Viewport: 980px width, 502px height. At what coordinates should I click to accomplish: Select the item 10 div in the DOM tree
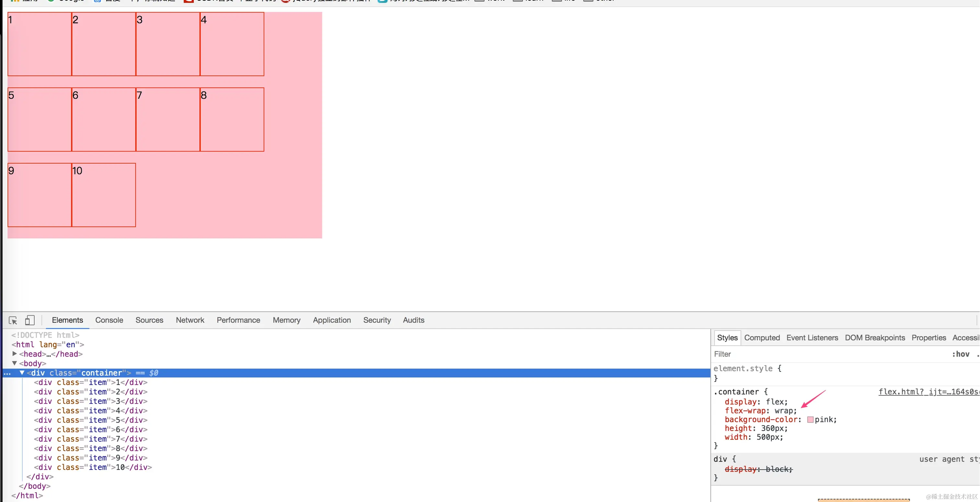pyautogui.click(x=93, y=467)
